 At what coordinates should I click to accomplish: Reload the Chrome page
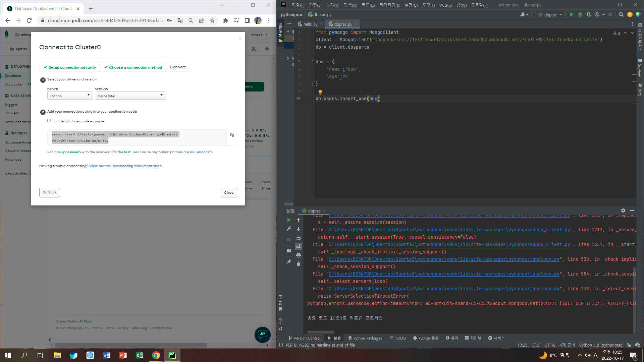pos(29,20)
